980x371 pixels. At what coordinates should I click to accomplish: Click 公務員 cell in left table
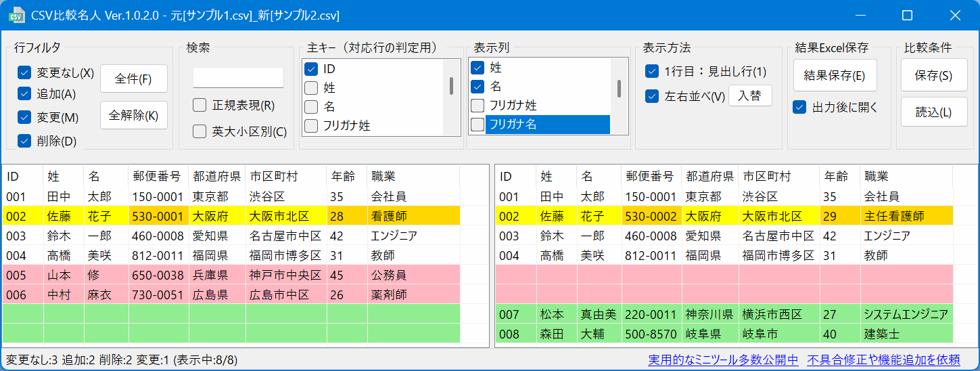(413, 275)
